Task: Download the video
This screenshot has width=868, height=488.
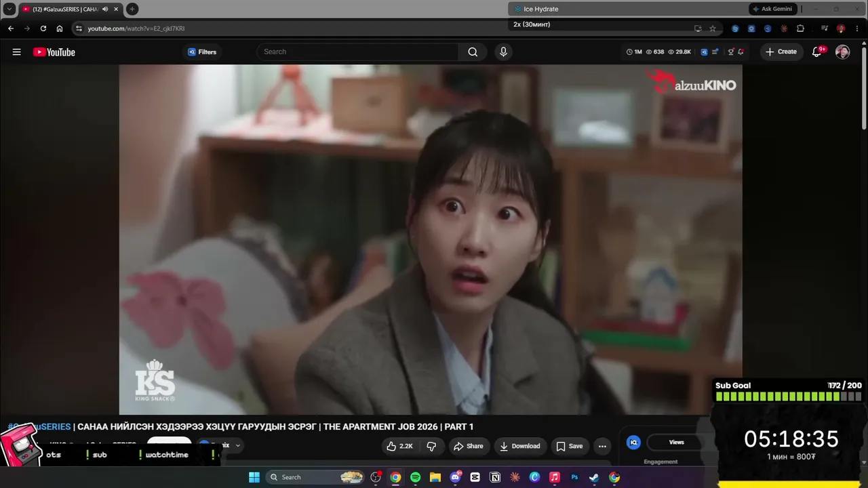Action: (520, 446)
